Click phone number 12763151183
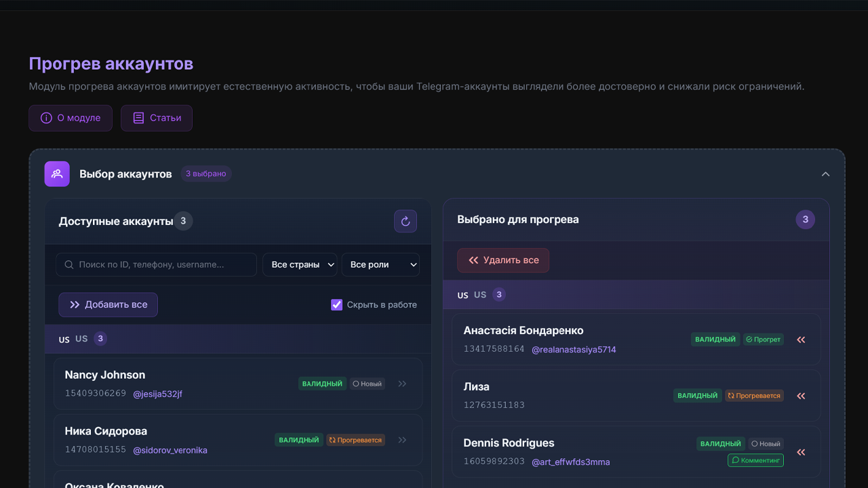868x488 pixels. (494, 405)
